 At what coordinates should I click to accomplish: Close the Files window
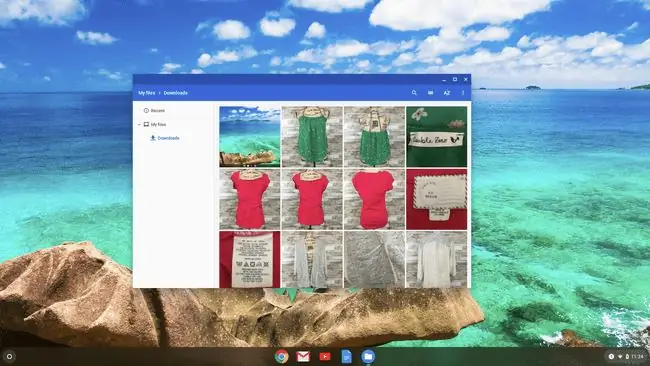466,79
